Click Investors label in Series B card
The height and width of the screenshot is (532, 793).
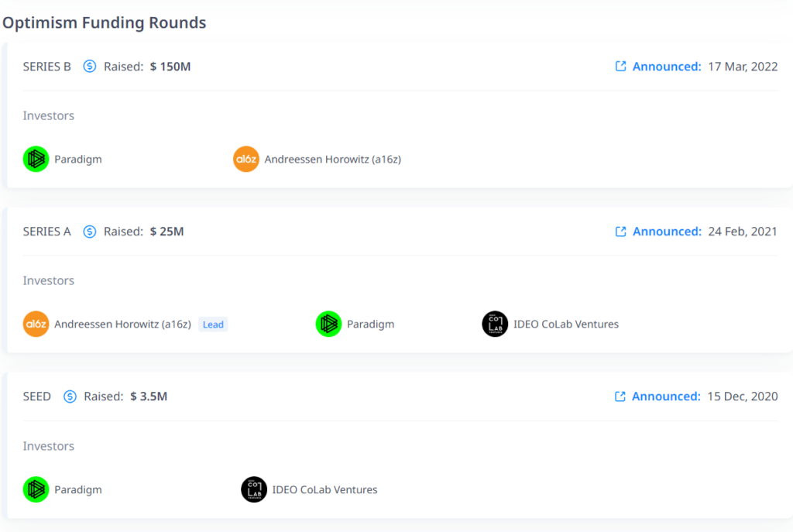point(49,115)
